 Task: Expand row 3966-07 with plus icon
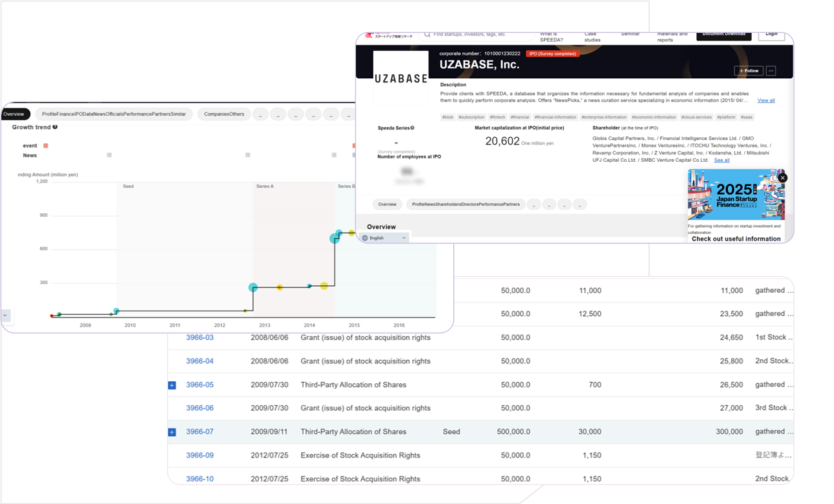pos(172,432)
